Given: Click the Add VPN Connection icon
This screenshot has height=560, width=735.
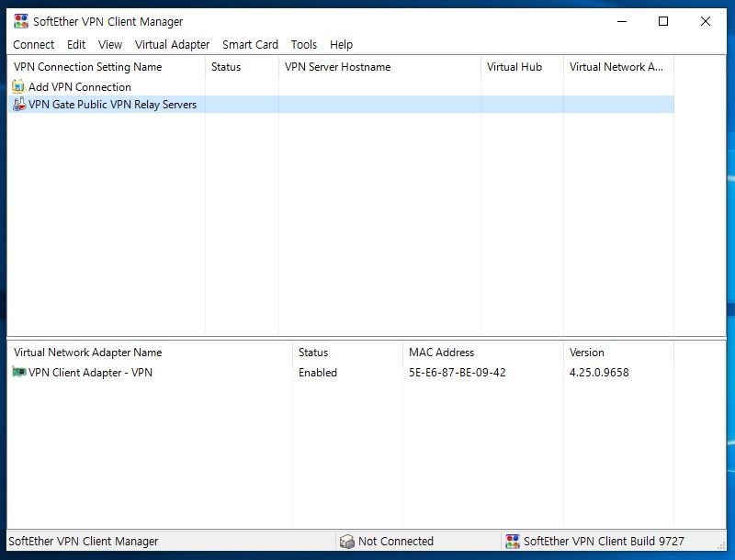Looking at the screenshot, I should [18, 86].
